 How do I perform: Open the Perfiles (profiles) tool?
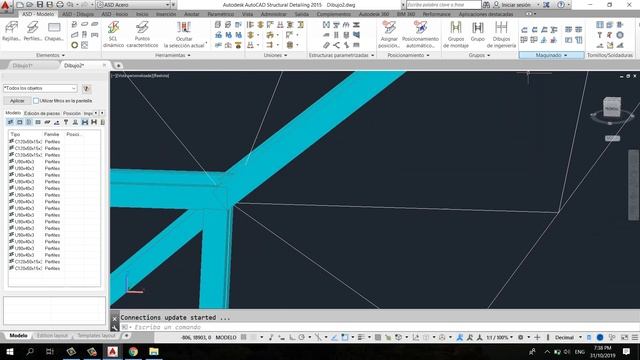(32, 31)
